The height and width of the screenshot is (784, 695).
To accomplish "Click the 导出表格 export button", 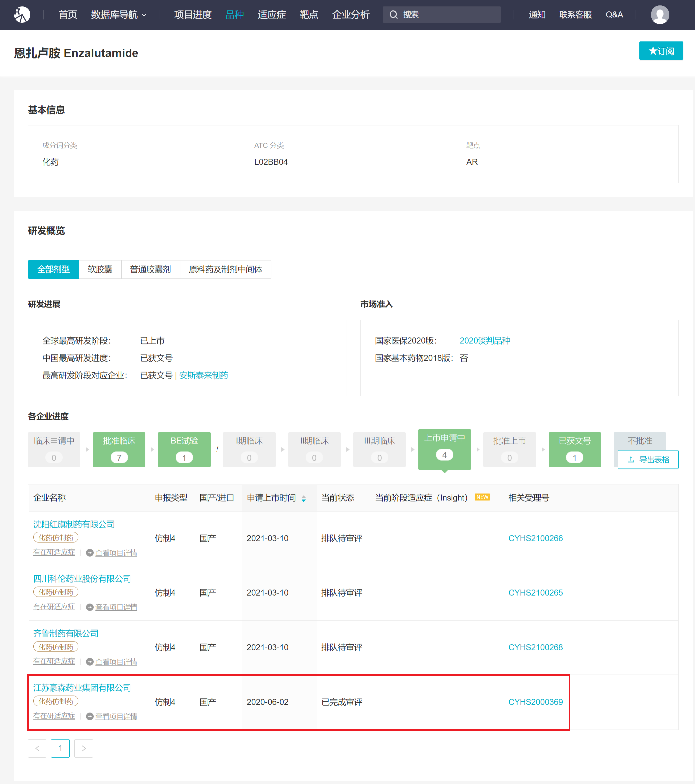I will (x=648, y=460).
